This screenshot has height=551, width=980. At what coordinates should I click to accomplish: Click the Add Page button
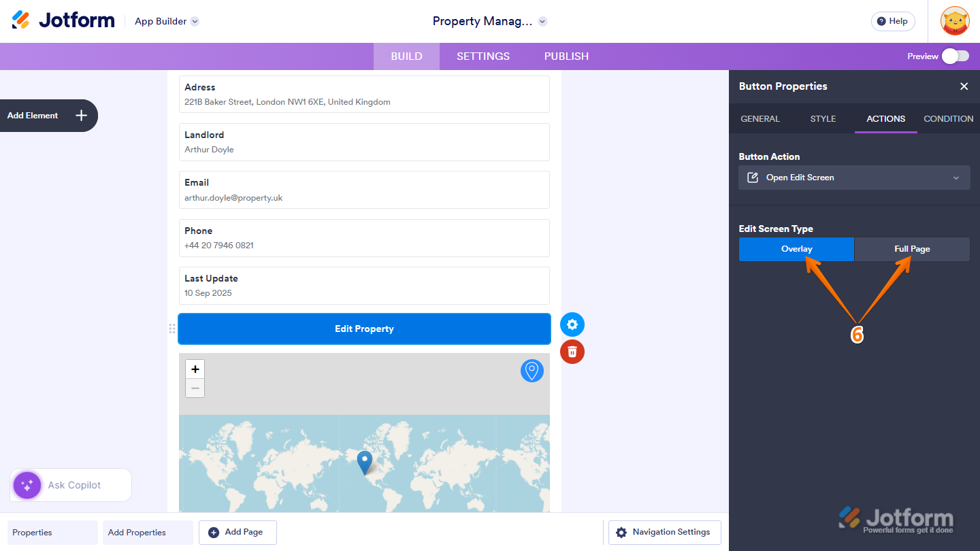click(x=238, y=532)
